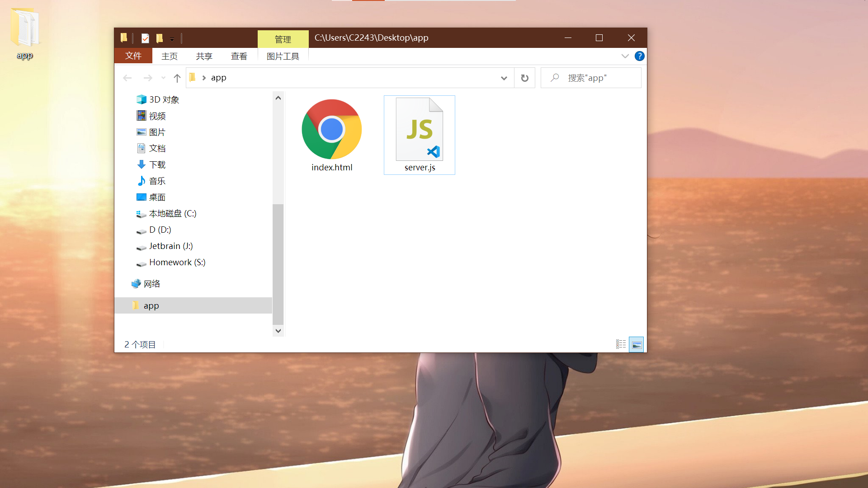Open the 文件 menu tab
Viewport: 868px width, 488px height.
(x=133, y=56)
